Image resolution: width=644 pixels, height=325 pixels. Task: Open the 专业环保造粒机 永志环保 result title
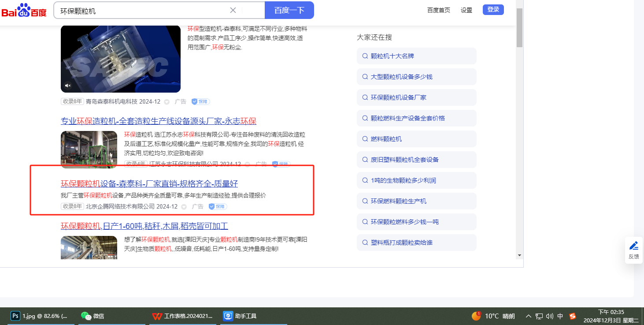coord(159,121)
